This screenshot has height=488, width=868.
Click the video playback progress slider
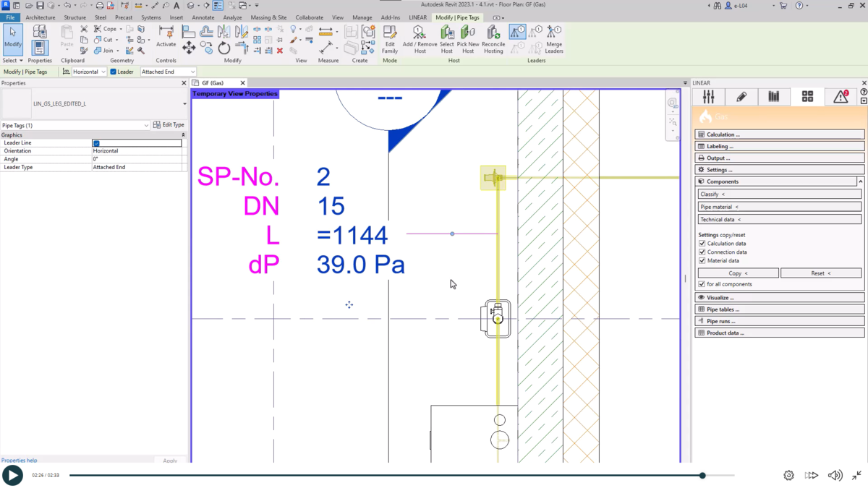pyautogui.click(x=702, y=475)
